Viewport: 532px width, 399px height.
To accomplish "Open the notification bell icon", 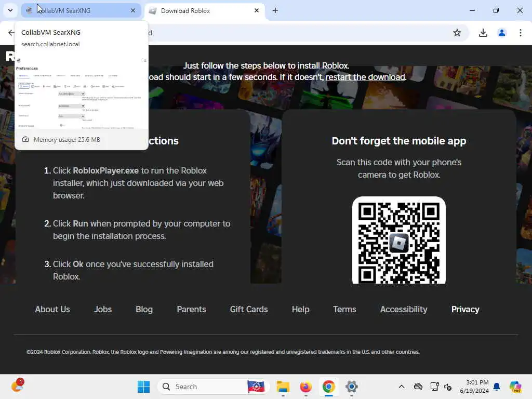I will (x=497, y=387).
